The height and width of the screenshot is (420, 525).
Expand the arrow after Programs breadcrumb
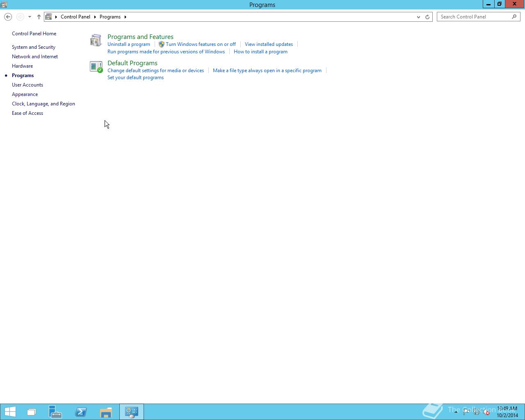click(x=125, y=17)
